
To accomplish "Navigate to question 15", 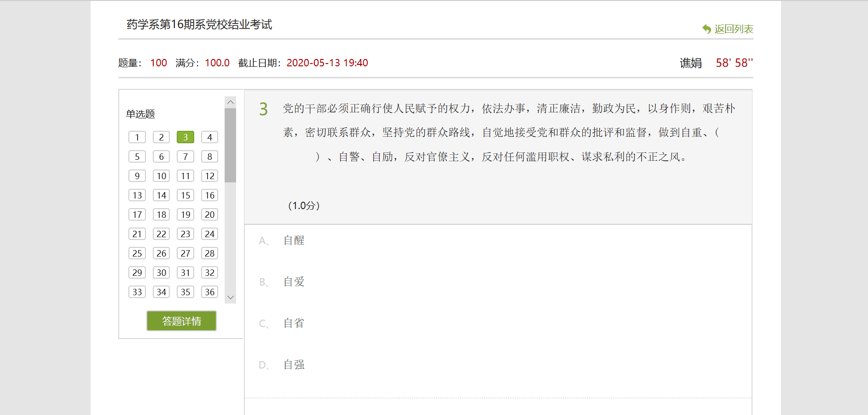I will click(185, 195).
